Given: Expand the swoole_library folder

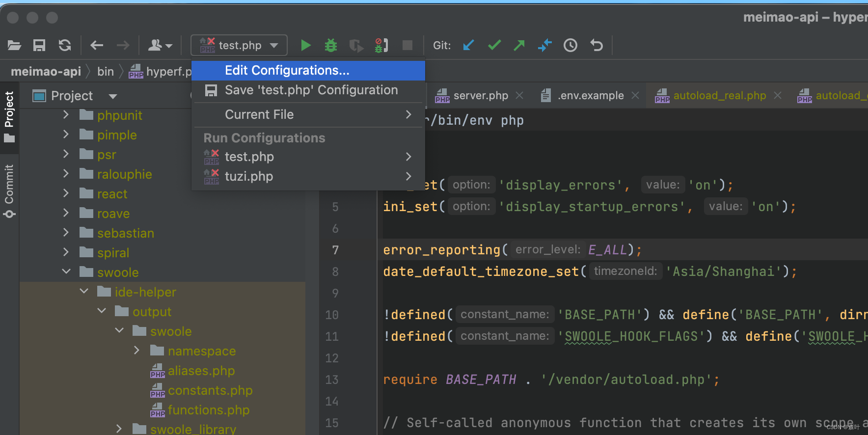Looking at the screenshot, I should [119, 429].
